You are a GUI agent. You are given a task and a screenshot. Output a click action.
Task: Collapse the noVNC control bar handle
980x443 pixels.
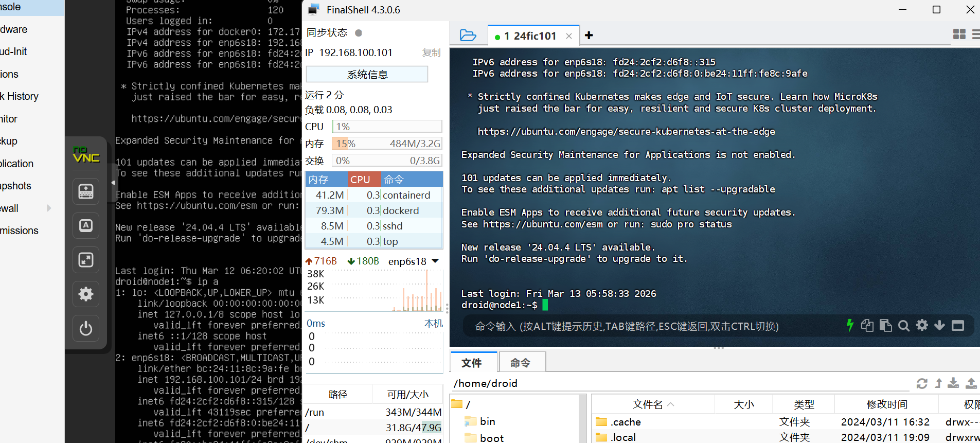pos(114,183)
